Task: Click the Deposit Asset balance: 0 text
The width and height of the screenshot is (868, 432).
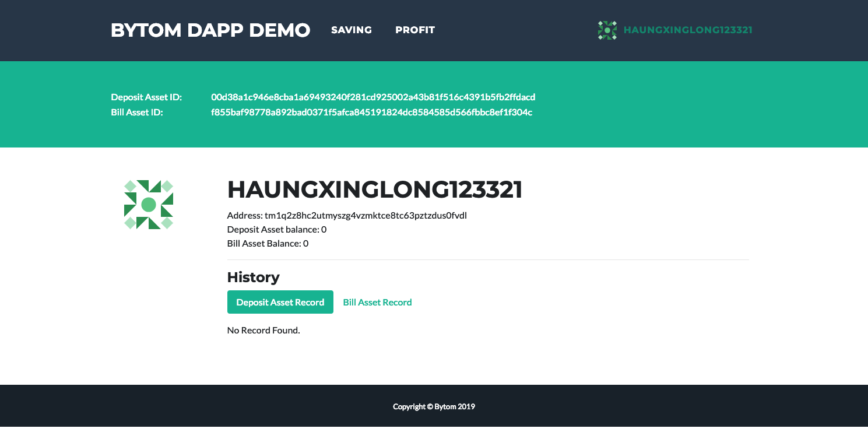Action: (x=277, y=230)
